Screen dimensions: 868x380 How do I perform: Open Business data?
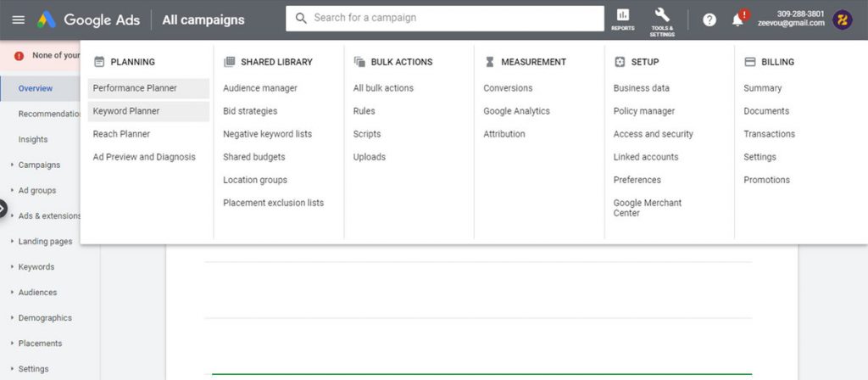pos(641,88)
